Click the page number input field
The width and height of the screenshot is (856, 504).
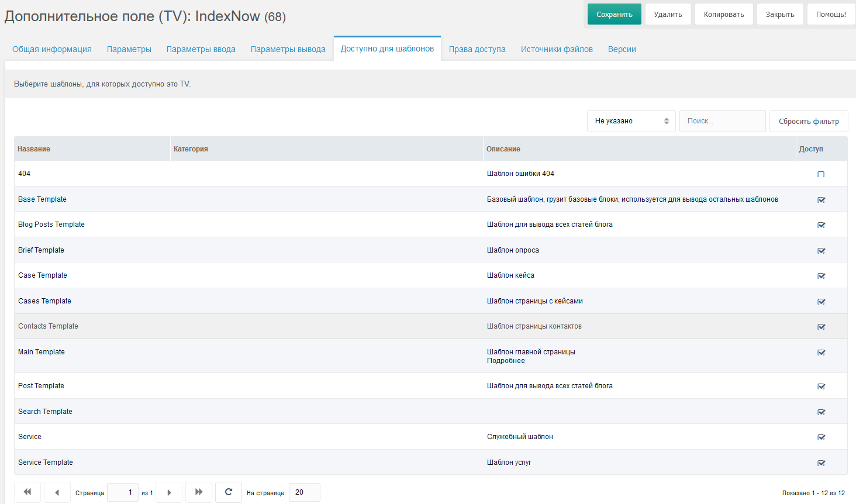point(123,492)
